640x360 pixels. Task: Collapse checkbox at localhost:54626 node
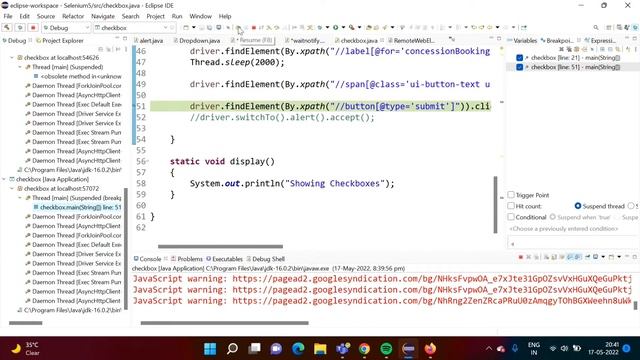pos(12,58)
